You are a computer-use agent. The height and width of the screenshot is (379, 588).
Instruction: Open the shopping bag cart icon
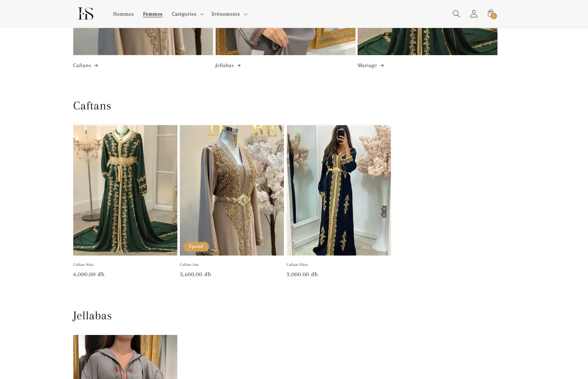(491, 14)
